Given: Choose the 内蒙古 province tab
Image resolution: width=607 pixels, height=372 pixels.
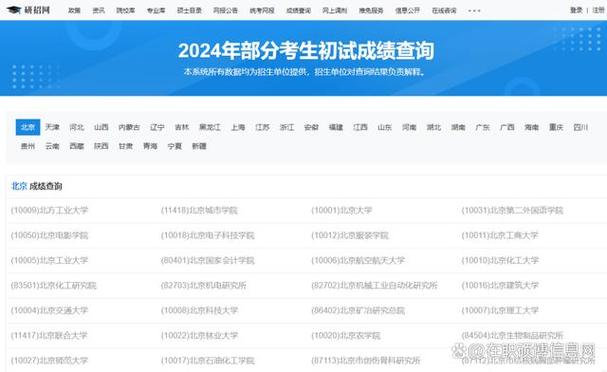Looking at the screenshot, I should click(x=129, y=127).
